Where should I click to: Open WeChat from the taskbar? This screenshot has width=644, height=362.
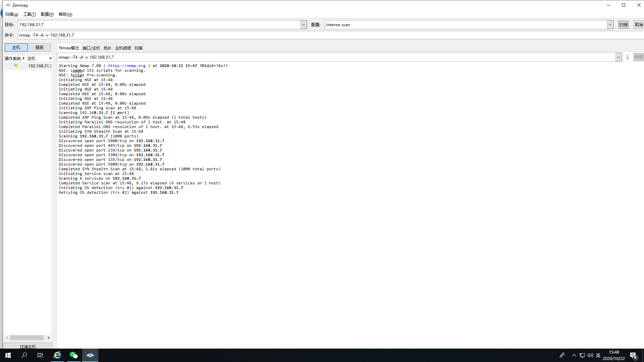coord(73,355)
